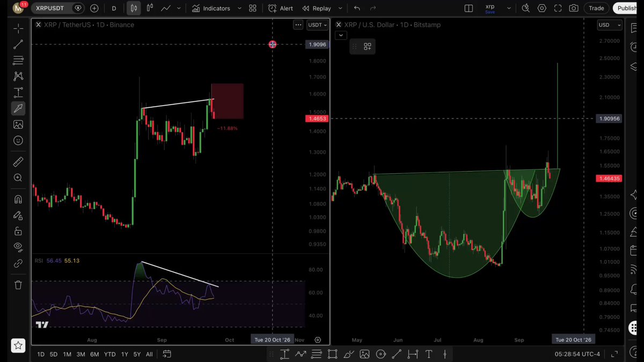This screenshot has height=362, width=644.
Task: Select the crosshair cursor tool
Action: pyautogui.click(x=18, y=28)
